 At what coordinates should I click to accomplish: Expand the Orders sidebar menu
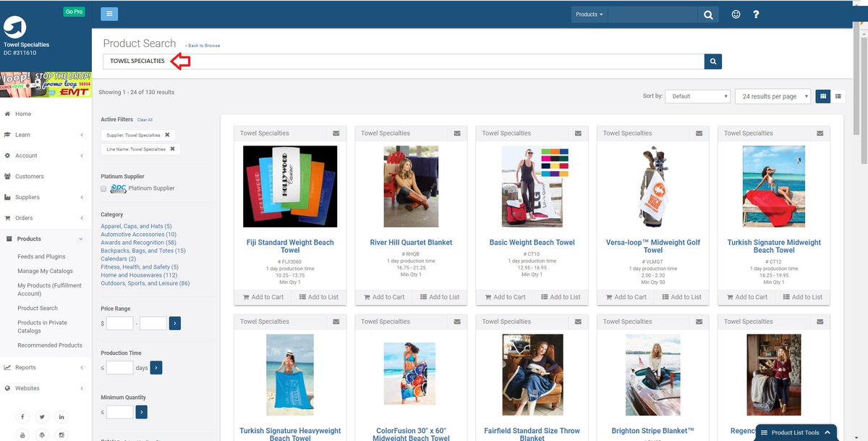point(45,218)
